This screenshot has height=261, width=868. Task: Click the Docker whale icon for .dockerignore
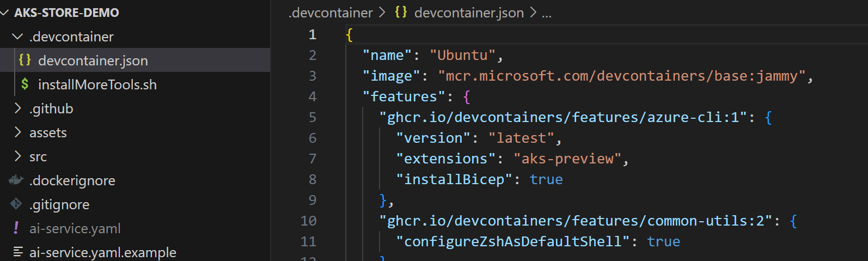click(16, 180)
